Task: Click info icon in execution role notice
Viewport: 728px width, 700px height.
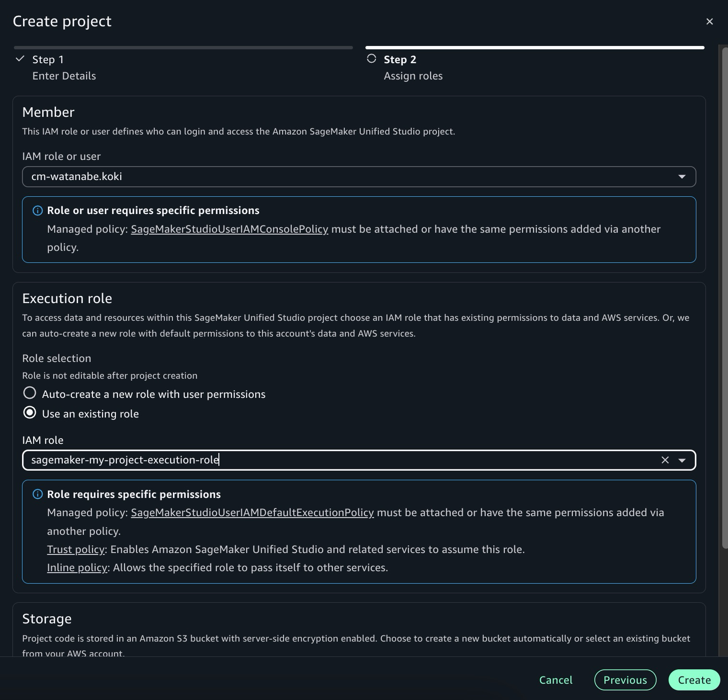Action: coord(37,494)
